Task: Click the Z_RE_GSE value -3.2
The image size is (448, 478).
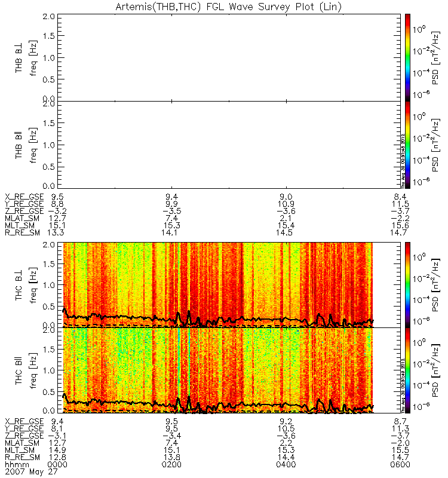Action: (x=57, y=212)
